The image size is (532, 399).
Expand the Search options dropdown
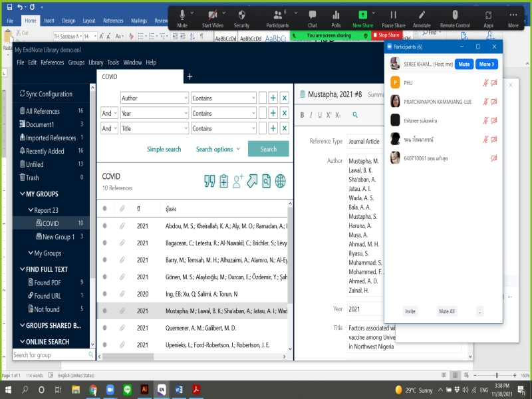tap(217, 149)
